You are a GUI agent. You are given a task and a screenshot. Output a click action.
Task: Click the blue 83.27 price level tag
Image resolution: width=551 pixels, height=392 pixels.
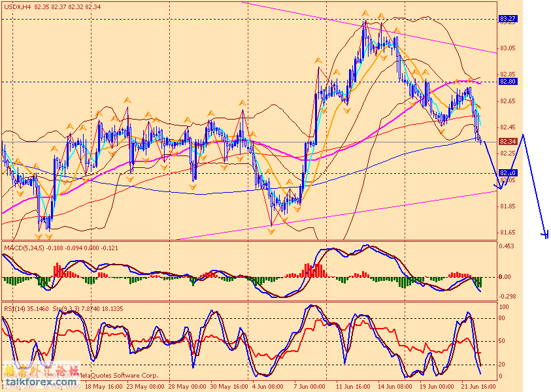pyautogui.click(x=508, y=19)
